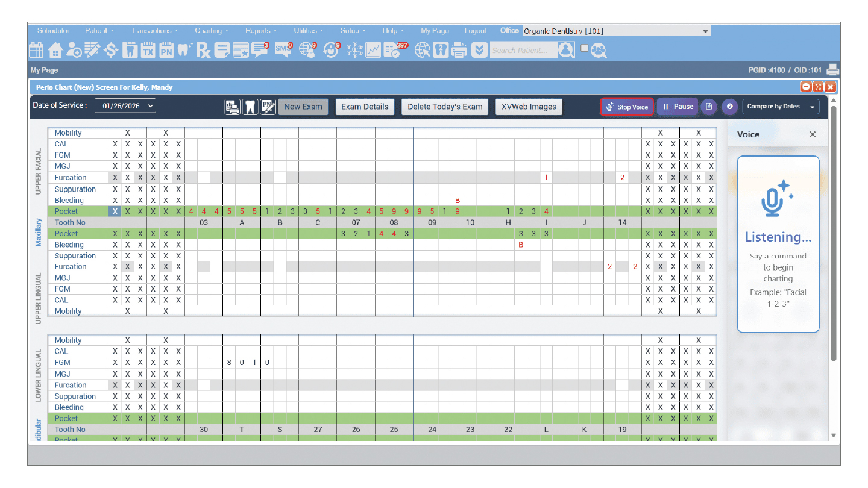Click the TX treatment plan icon
The image size is (868, 488).
click(x=148, y=50)
